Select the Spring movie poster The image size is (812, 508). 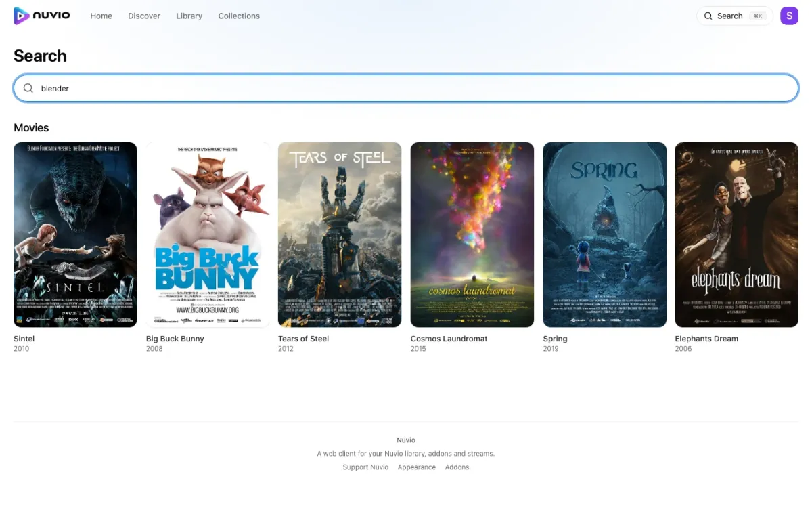(604, 234)
